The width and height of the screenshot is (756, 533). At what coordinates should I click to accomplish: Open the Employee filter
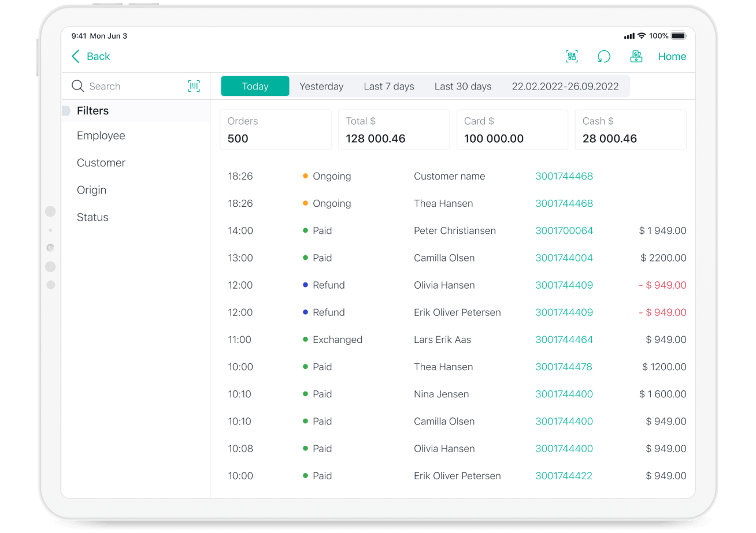pos(101,136)
